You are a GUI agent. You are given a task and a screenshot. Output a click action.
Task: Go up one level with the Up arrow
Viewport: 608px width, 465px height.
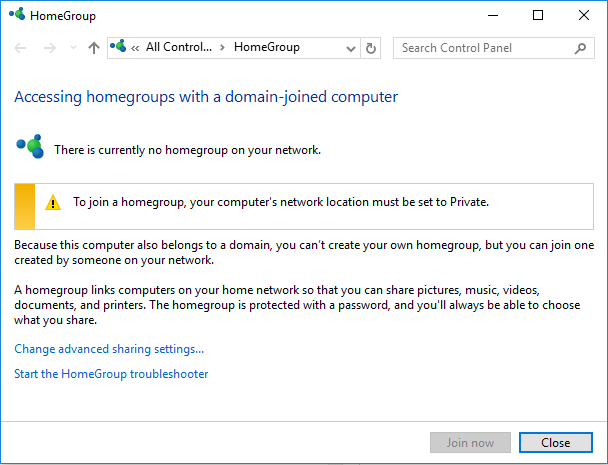coord(93,48)
